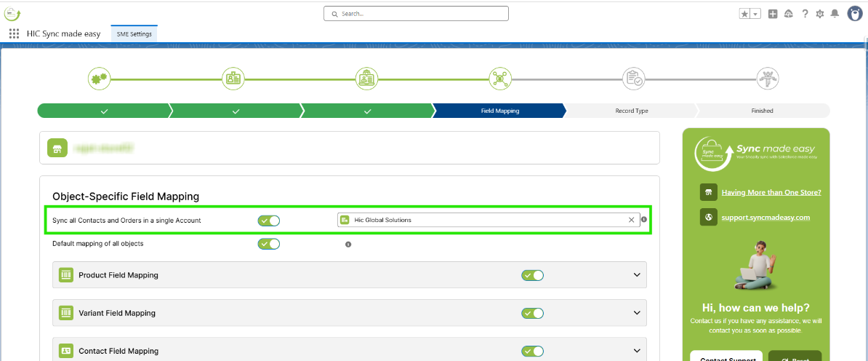
Task: Click the info icon beside Default mapping toggle
Action: pyautogui.click(x=348, y=244)
